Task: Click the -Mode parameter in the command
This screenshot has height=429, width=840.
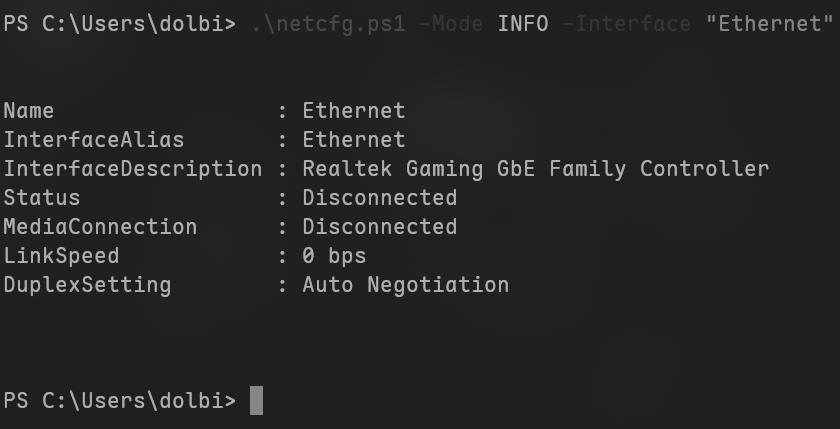Action: click(451, 23)
